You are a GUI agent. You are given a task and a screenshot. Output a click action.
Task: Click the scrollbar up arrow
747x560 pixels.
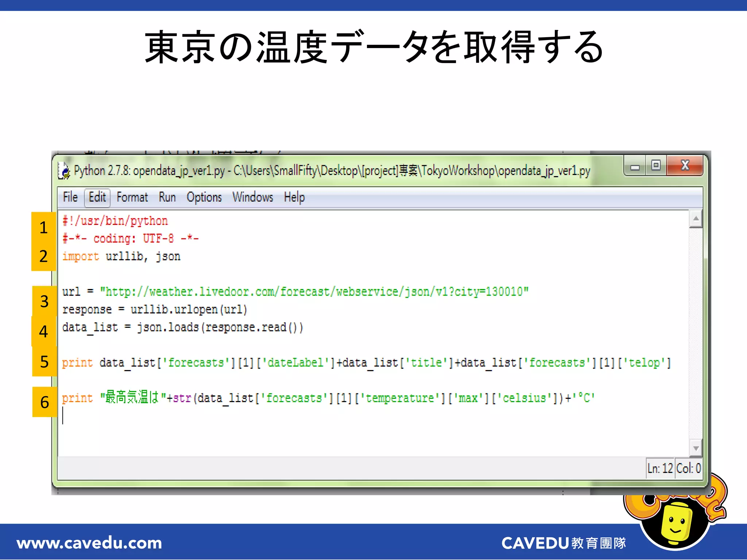pyautogui.click(x=696, y=219)
